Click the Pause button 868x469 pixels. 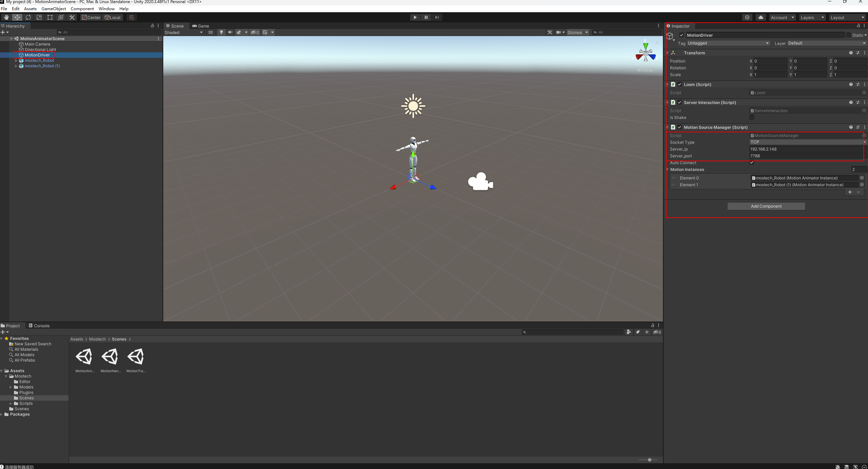tap(426, 17)
